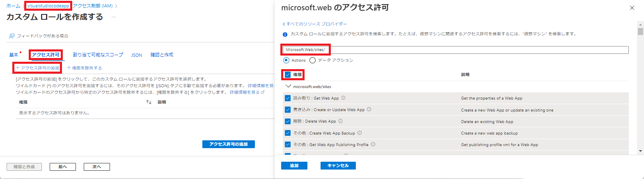Focus the Microsoft.Web/sites/ search field
This screenshot has width=644, height=179.
[455, 50]
